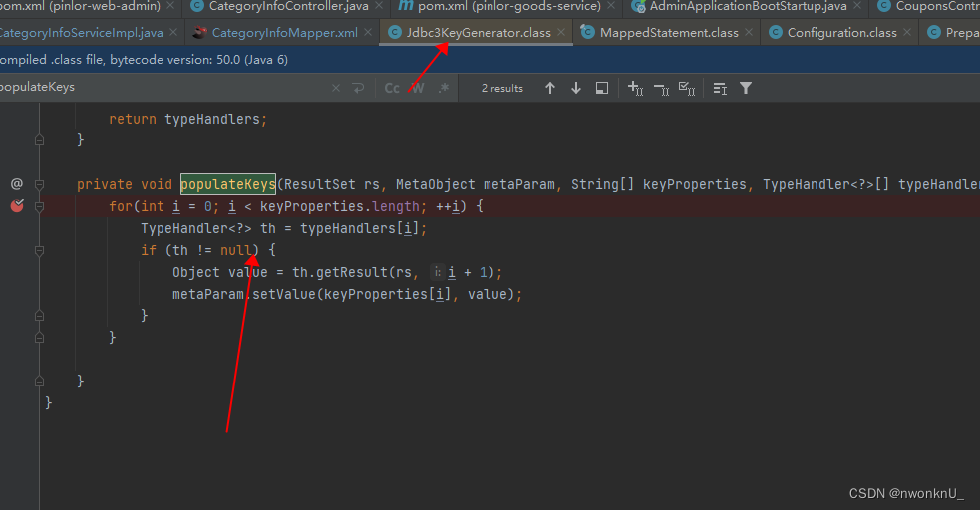980x510 pixels.
Task: Open search results in Find window
Action: click(x=602, y=88)
